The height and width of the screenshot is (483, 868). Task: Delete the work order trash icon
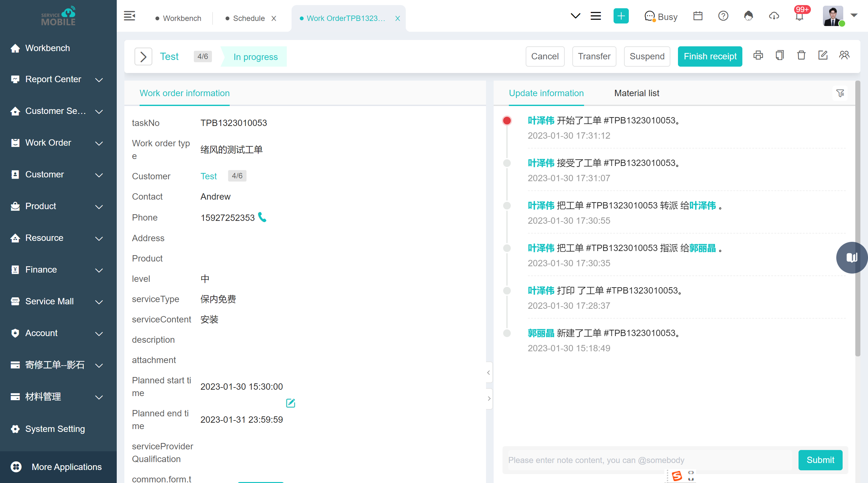pyautogui.click(x=801, y=55)
